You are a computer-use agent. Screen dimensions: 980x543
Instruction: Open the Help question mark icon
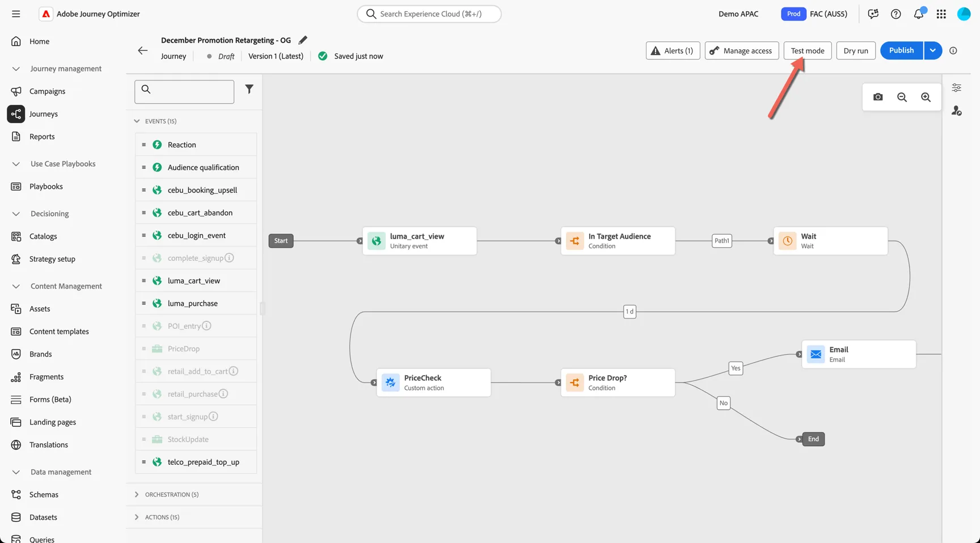895,14
